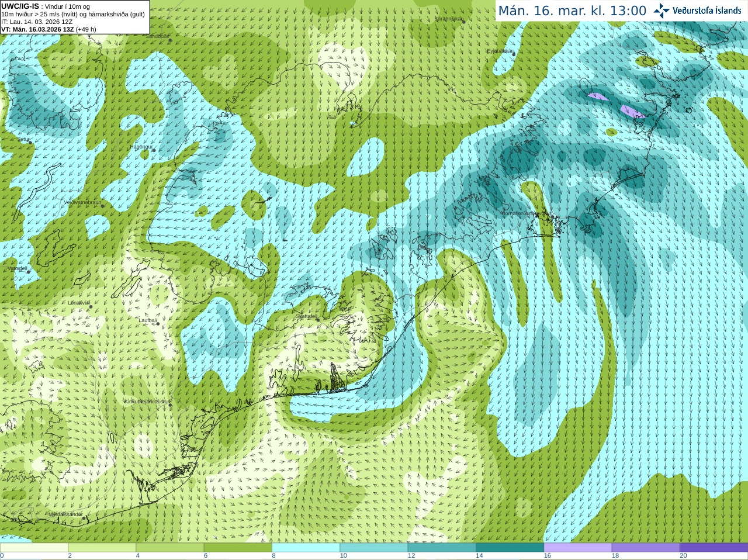Click the Hágöngur station label

[142, 147]
